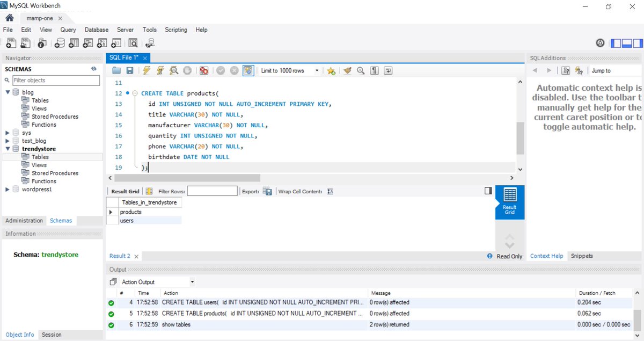
Task: Create a new SQL tab for queries
Action: 11,43
